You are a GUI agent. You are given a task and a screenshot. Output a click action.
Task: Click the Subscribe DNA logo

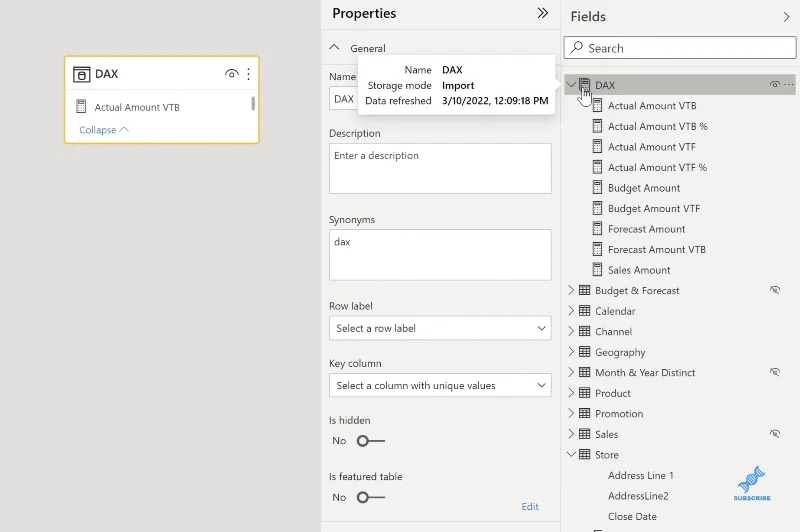pyautogui.click(x=752, y=483)
